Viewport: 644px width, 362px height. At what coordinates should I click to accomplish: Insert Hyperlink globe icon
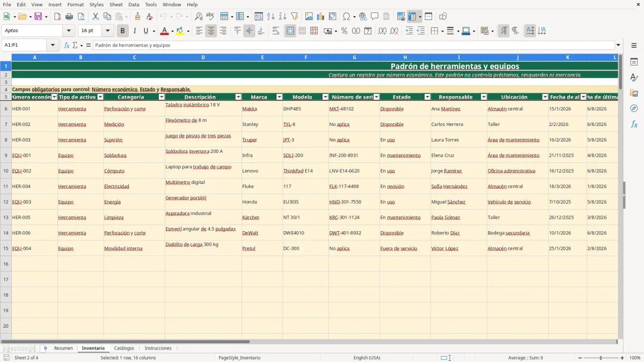click(363, 17)
